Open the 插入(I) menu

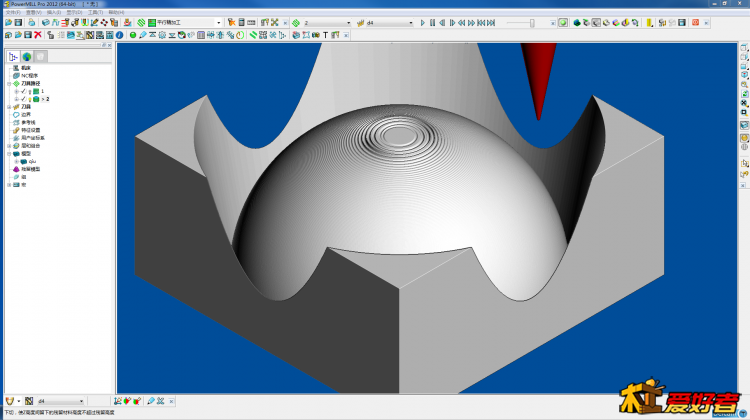click(54, 12)
